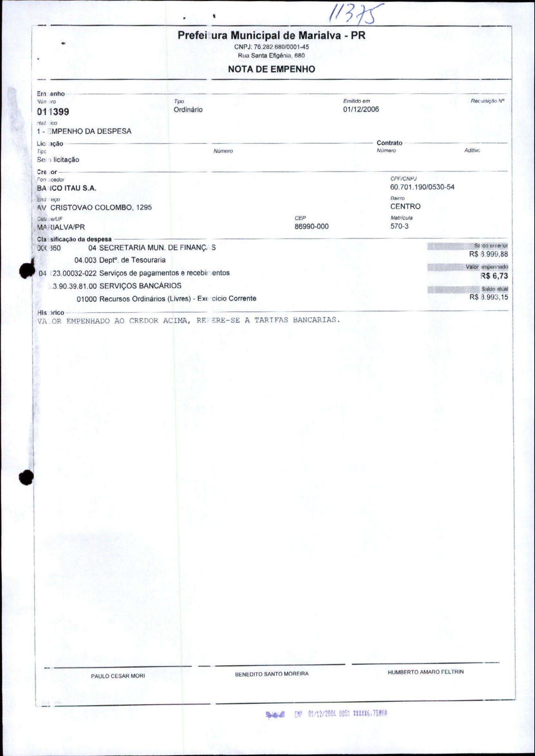
Task: Select the SERVIÇOS BANCÁRIOS classification line
Action: coord(115,286)
